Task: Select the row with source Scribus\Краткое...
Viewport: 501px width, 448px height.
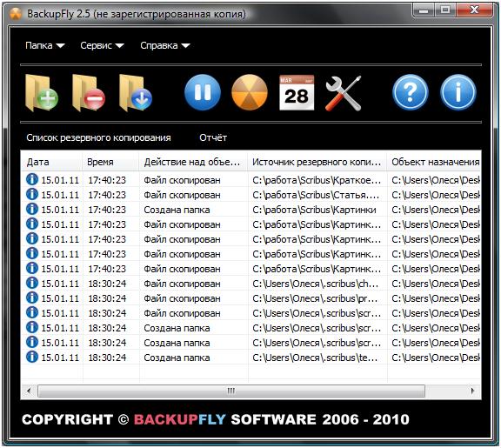Action: [251, 180]
